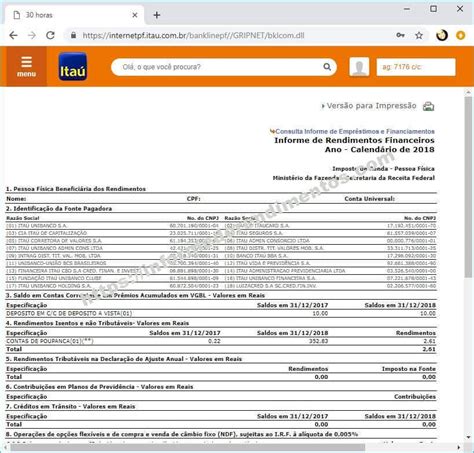Screen dimensions: 474x453
Task: Click 'Ano - Calendário de 2018' heading
Action: tap(380, 149)
